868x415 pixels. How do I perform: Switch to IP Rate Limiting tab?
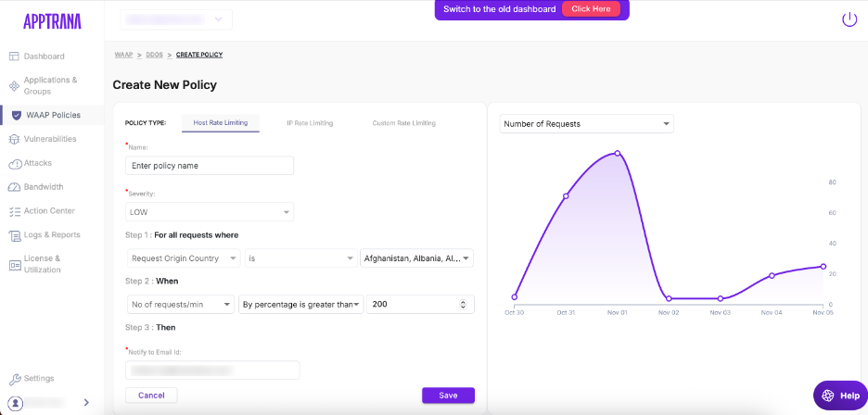pos(310,123)
